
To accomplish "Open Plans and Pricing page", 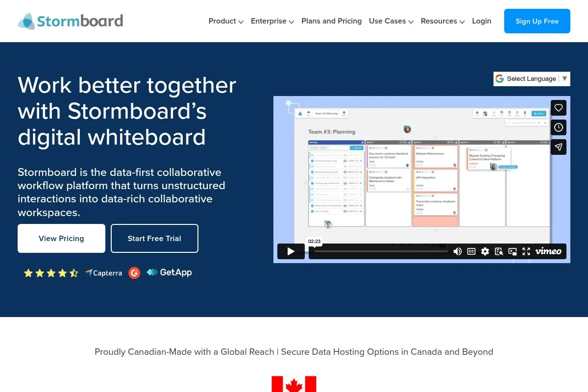I will (x=332, y=21).
